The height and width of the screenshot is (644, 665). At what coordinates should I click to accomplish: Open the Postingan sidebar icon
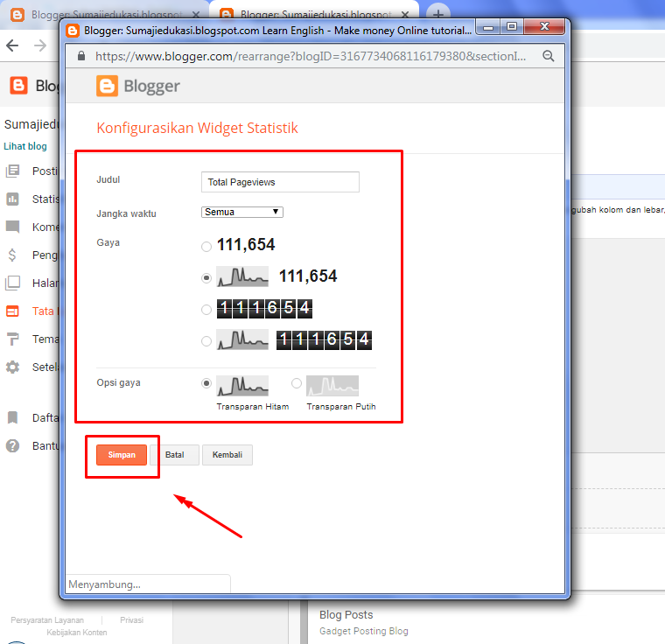coord(13,171)
